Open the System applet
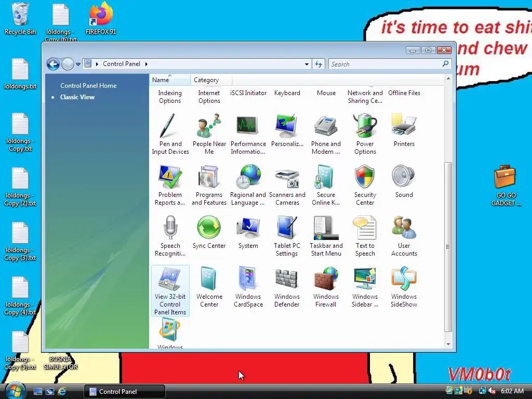Image resolution: width=532 pixels, height=399 pixels. point(248,232)
